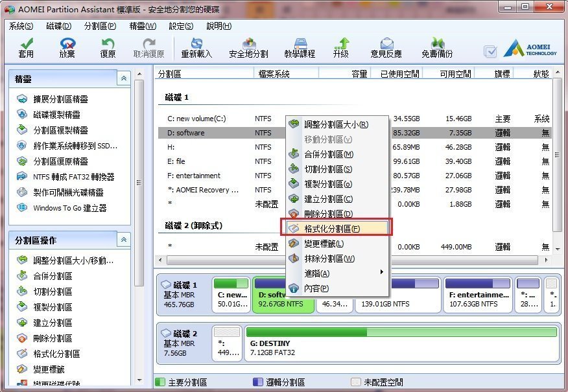Choose 切割分割區(S) from context menu
The image size is (568, 392).
337,169
